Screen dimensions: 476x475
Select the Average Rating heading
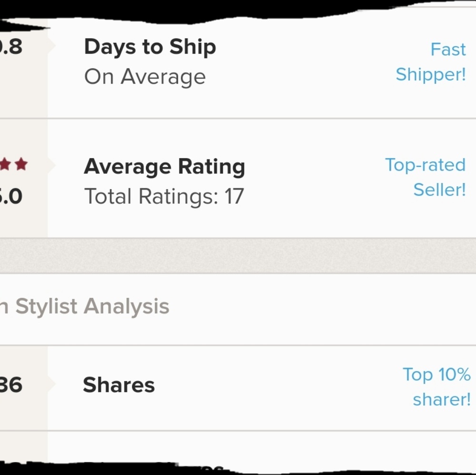coord(164,167)
